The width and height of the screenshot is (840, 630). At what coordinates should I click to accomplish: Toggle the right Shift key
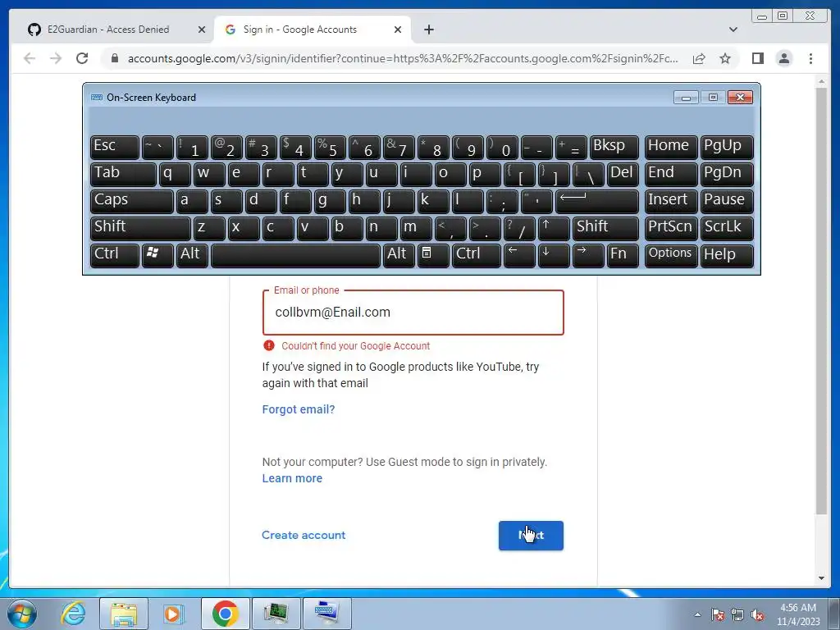(605, 228)
